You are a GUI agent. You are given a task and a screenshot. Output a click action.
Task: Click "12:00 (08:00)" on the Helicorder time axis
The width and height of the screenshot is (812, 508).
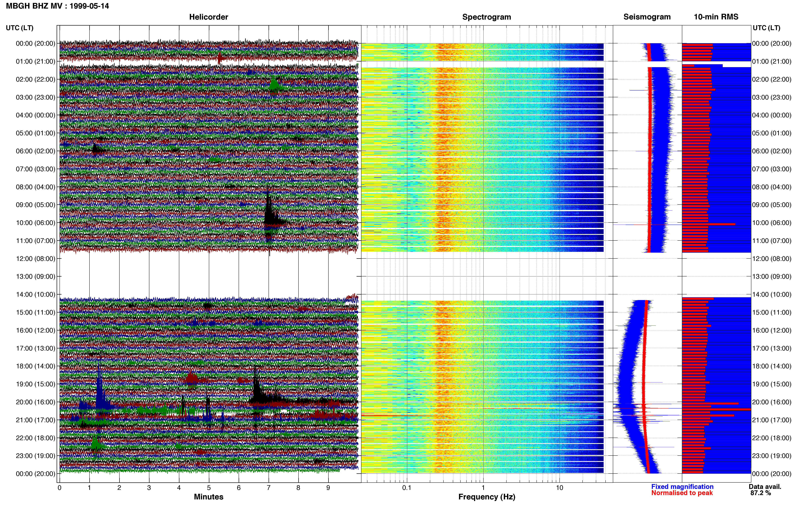(x=36, y=259)
